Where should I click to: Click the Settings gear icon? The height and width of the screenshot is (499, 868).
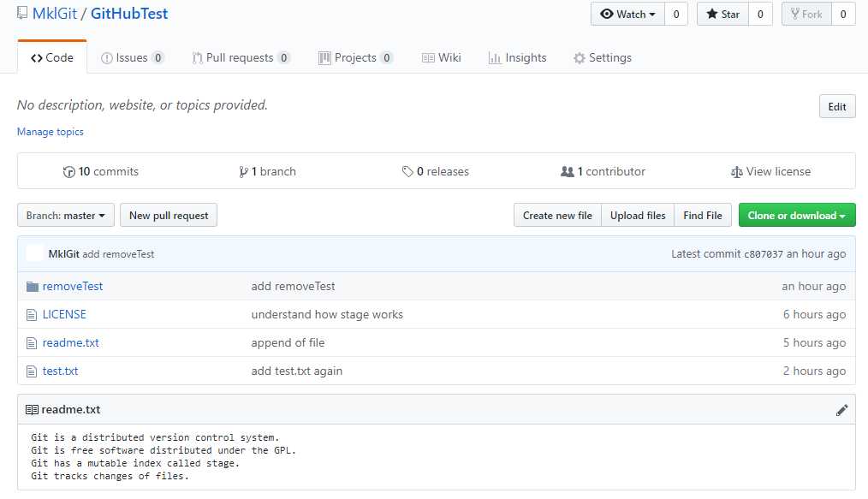click(x=579, y=58)
